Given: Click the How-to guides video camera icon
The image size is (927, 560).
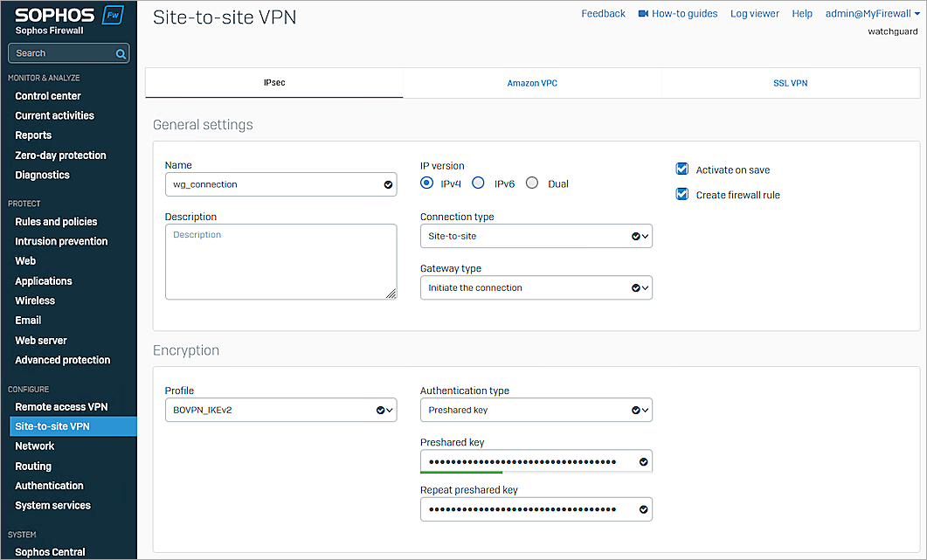Looking at the screenshot, I should pos(643,14).
